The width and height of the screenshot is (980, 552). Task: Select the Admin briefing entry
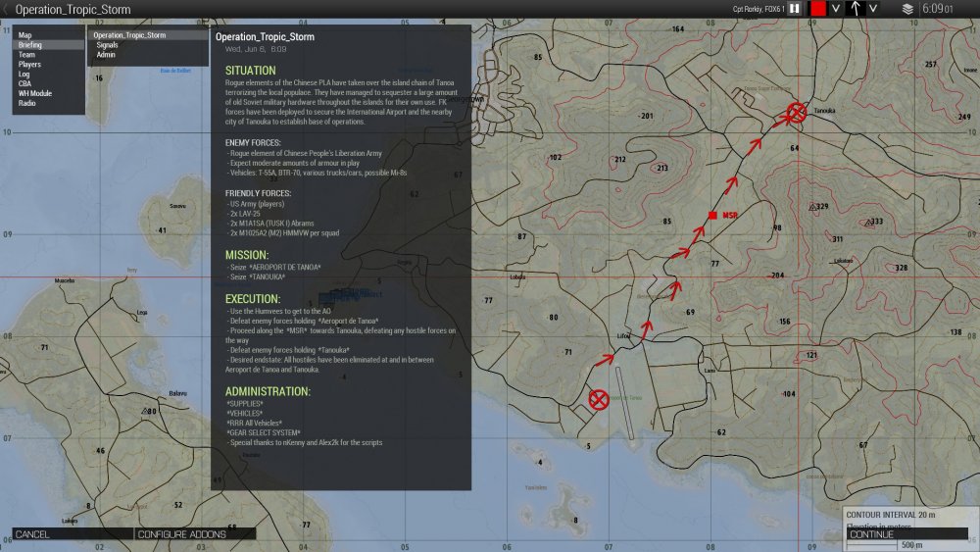click(105, 55)
